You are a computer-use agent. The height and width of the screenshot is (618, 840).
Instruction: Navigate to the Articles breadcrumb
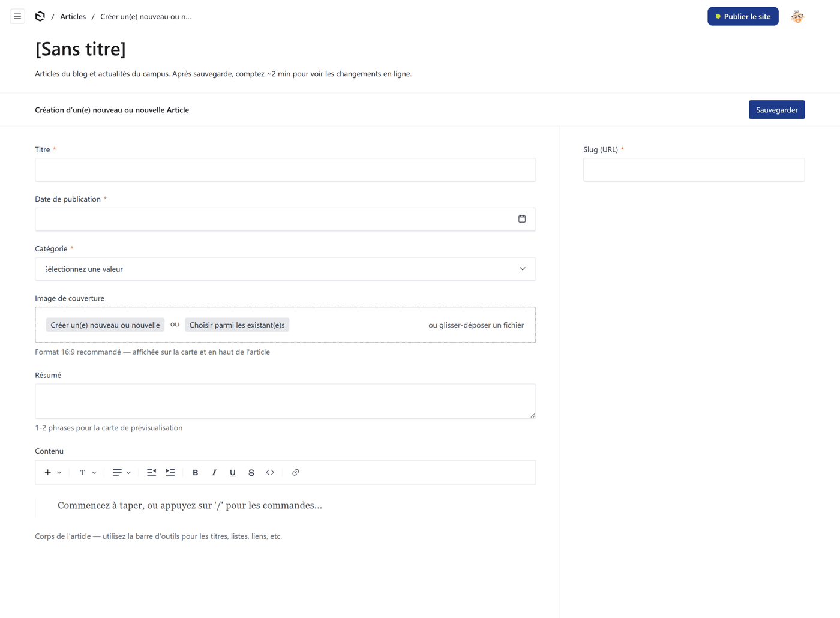click(73, 16)
